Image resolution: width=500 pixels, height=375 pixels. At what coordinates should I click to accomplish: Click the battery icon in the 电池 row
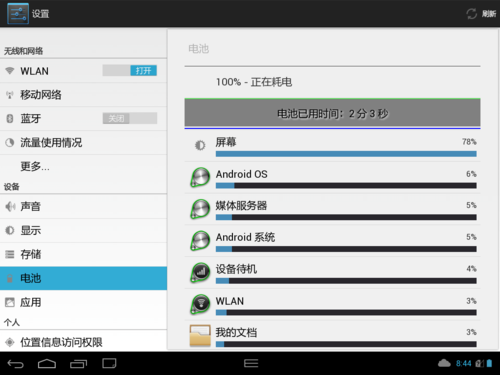pyautogui.click(x=10, y=278)
